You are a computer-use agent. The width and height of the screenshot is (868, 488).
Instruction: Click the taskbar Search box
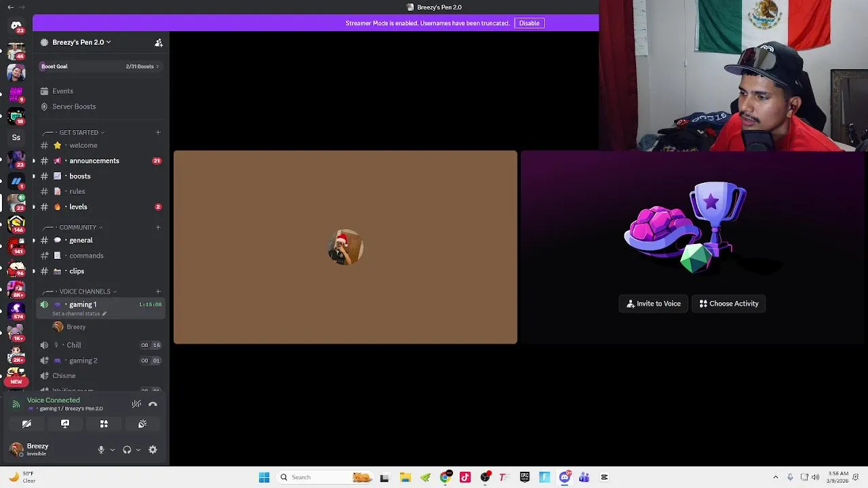pyautogui.click(x=325, y=477)
